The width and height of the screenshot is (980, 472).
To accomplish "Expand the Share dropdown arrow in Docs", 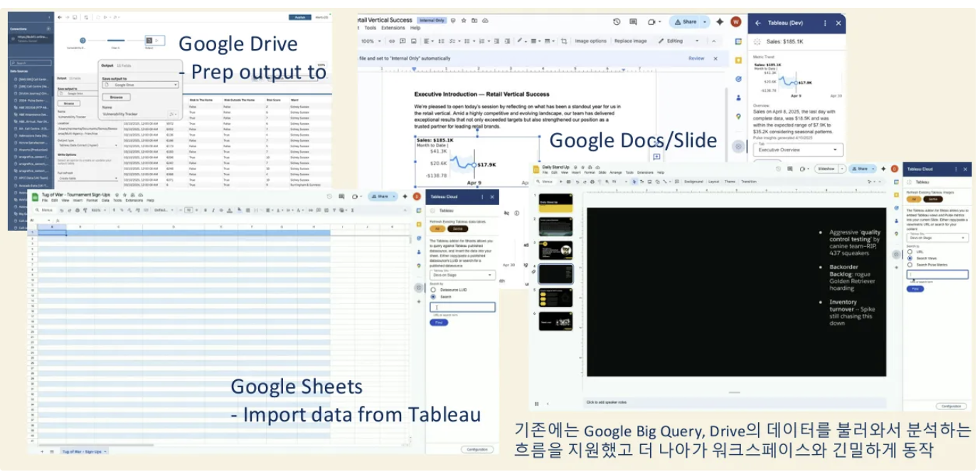I will (x=705, y=22).
